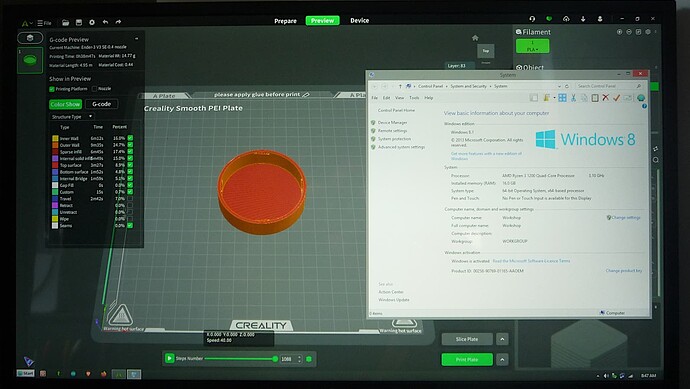Screen dimensions: 690x389
Task: Click the green Print Plate button
Action: click(x=467, y=360)
